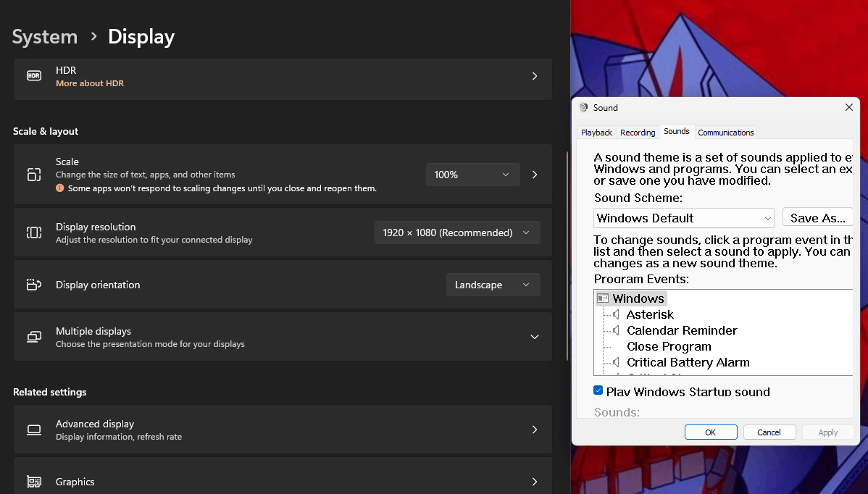The width and height of the screenshot is (868, 494).
Task: Switch to the Recording tab
Action: click(637, 133)
